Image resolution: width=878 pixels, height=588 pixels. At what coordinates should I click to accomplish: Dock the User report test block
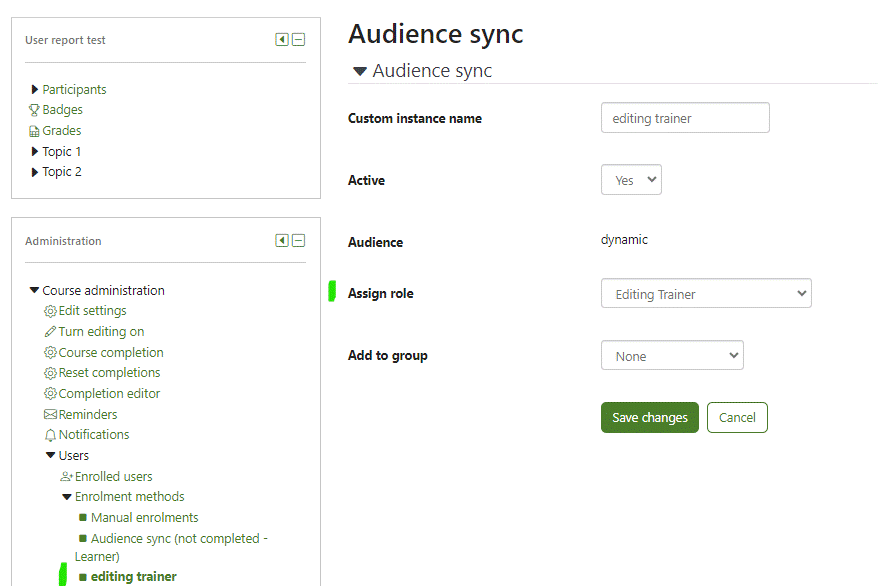tap(282, 39)
